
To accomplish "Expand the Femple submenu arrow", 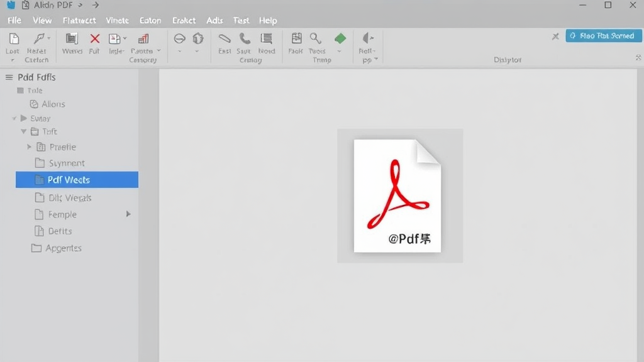I will coord(128,214).
